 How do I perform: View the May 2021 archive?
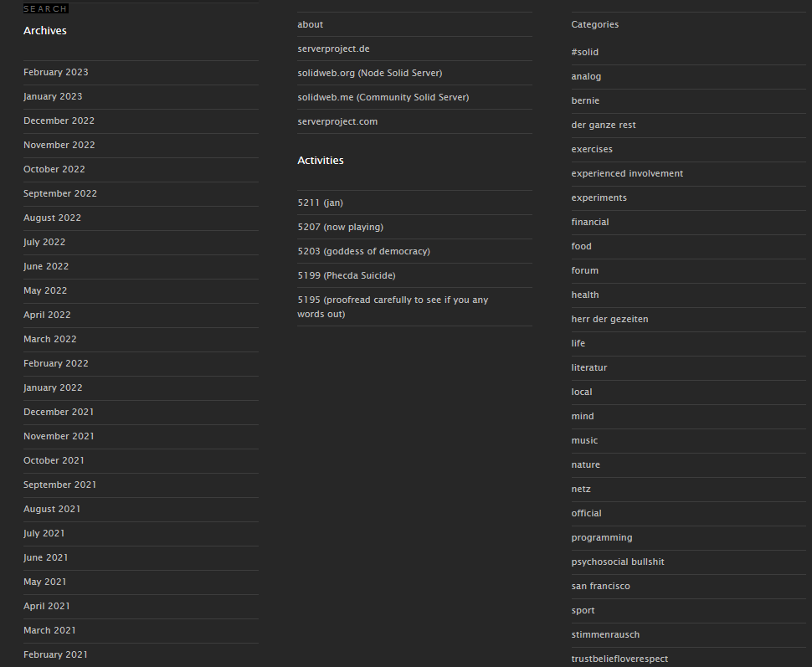coord(44,582)
